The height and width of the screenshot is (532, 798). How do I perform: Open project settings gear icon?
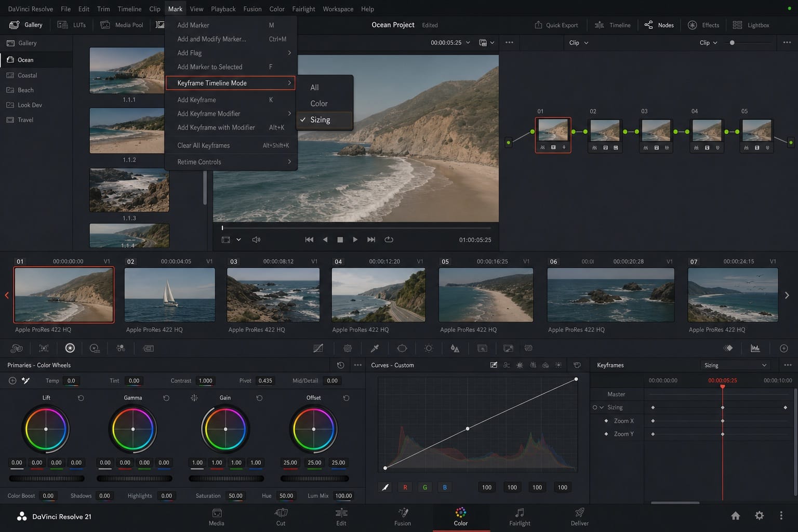(x=760, y=515)
